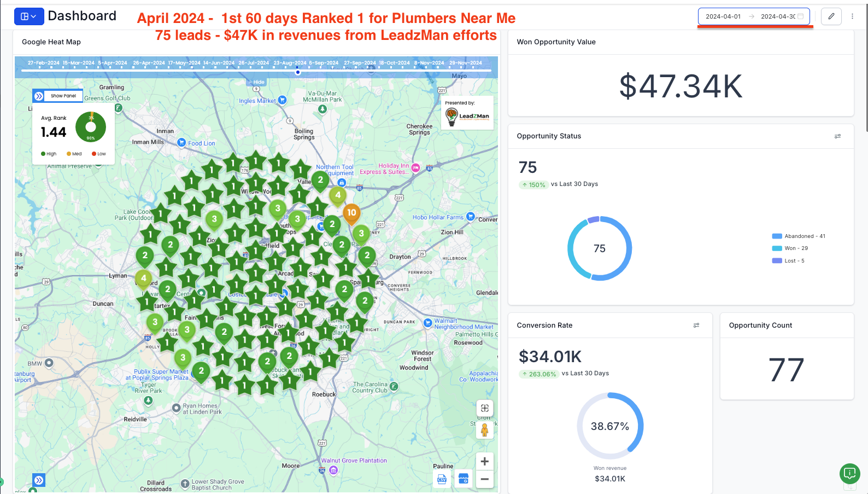The width and height of the screenshot is (868, 494).
Task: Expand bottom-left double-arrow panel on map
Action: coord(39,480)
